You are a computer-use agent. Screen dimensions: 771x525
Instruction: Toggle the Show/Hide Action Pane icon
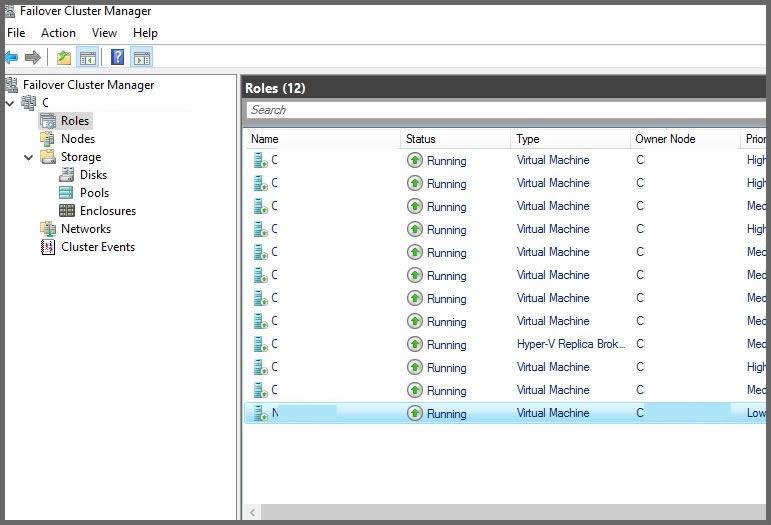(142, 58)
